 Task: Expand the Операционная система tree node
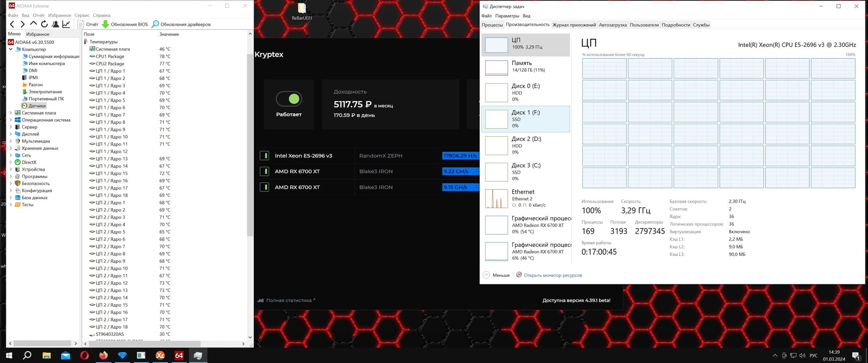[11, 120]
